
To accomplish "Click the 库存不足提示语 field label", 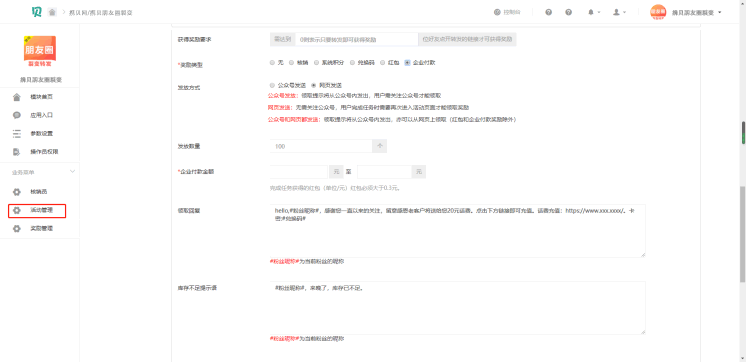I will click(197, 288).
